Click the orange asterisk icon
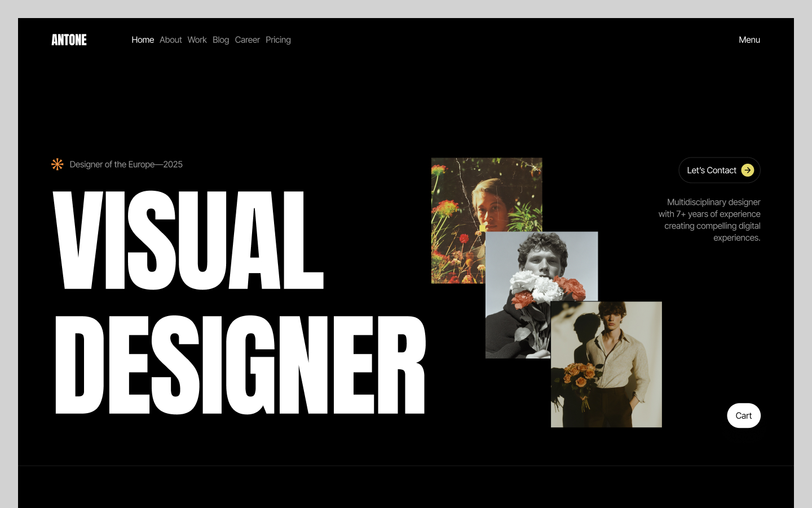This screenshot has width=812, height=508. coord(58,164)
